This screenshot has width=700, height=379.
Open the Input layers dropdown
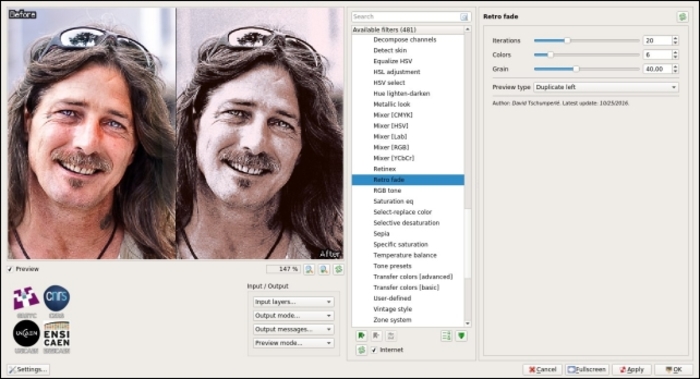point(293,302)
